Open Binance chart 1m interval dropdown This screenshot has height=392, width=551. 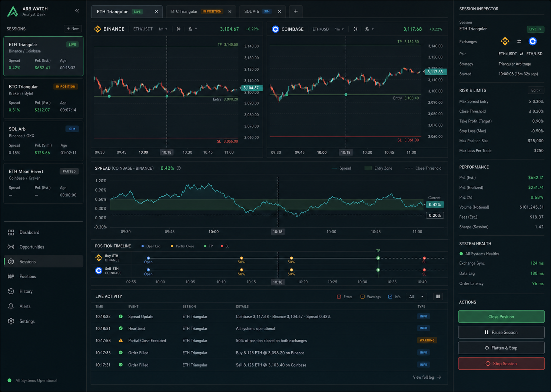[163, 29]
